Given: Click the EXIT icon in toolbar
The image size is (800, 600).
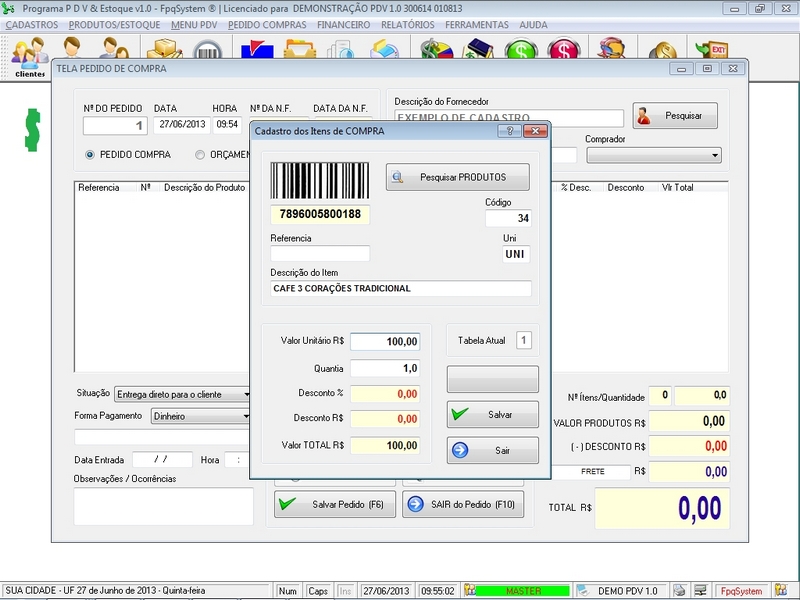Looking at the screenshot, I should click(x=711, y=50).
